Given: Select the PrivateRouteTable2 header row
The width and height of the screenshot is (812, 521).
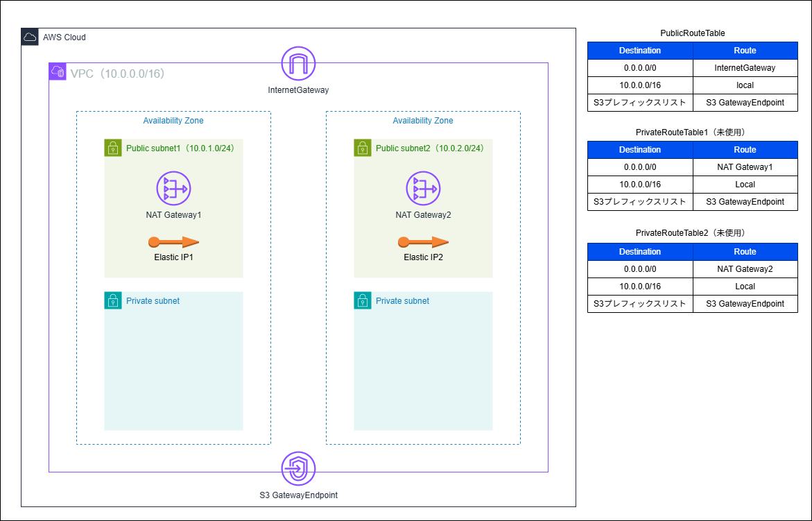Looking at the screenshot, I should point(693,251).
